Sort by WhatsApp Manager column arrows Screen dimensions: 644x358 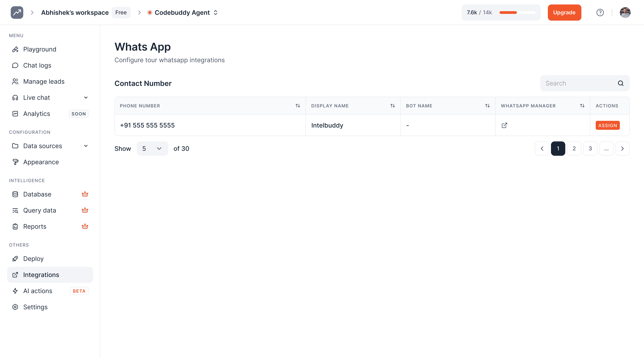coord(582,106)
